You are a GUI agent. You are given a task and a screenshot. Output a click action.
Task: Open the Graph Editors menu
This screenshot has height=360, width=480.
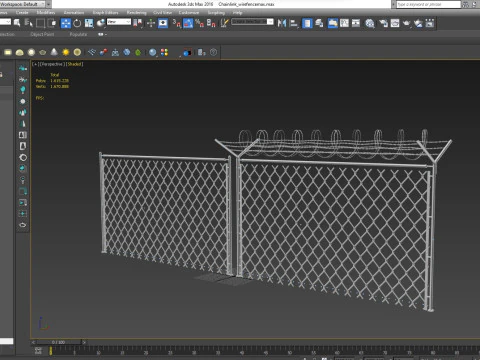(x=105, y=13)
